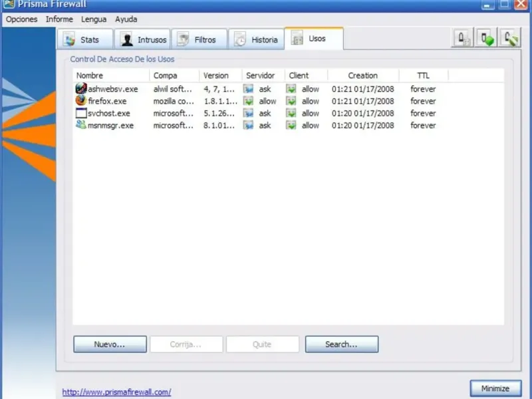The width and height of the screenshot is (532, 399).
Task: Click the Corrija... button
Action: coord(186,344)
